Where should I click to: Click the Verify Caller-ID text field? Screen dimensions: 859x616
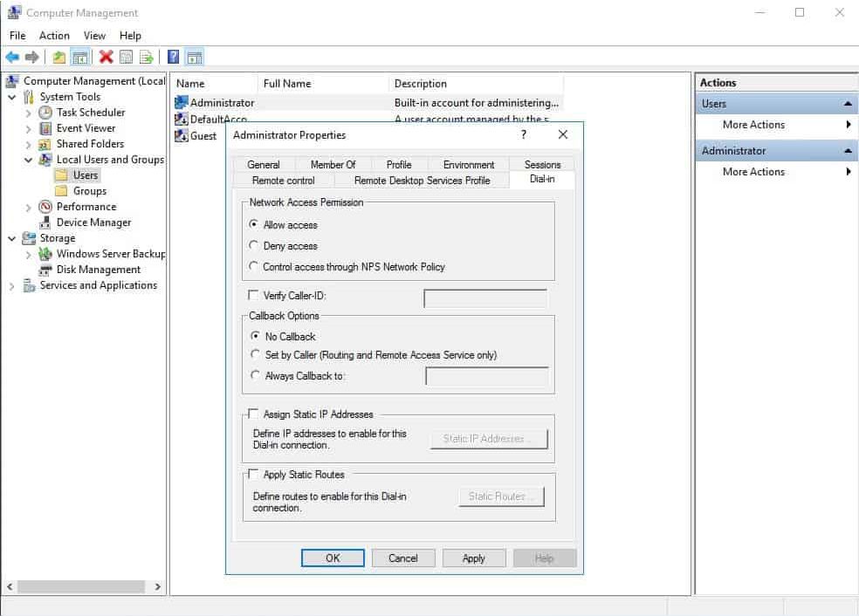click(485, 298)
